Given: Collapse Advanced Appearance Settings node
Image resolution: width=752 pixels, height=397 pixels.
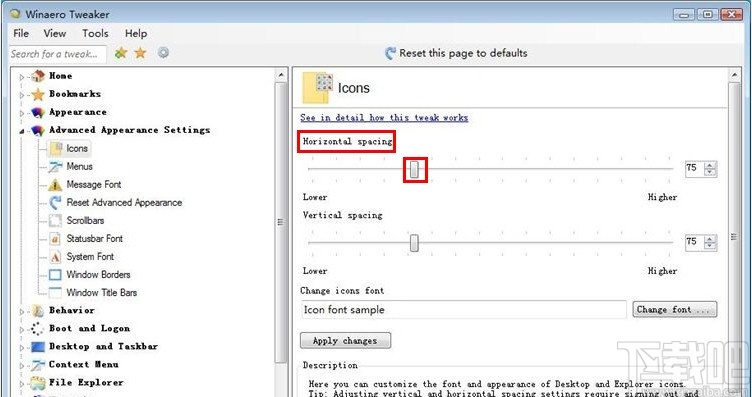Looking at the screenshot, I should [x=22, y=131].
